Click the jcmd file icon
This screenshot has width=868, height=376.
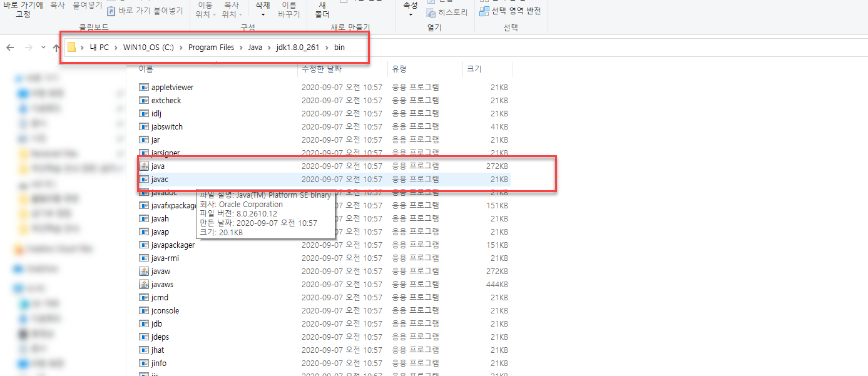point(144,298)
